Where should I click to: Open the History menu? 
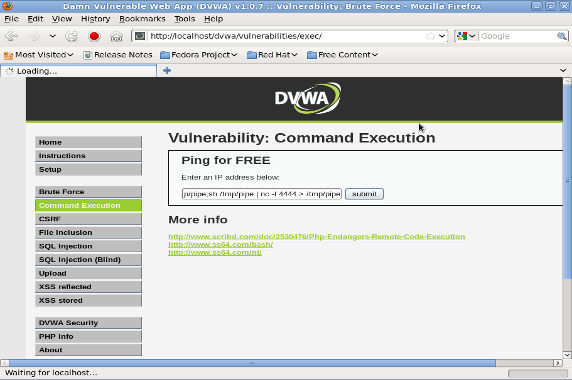pyautogui.click(x=96, y=19)
